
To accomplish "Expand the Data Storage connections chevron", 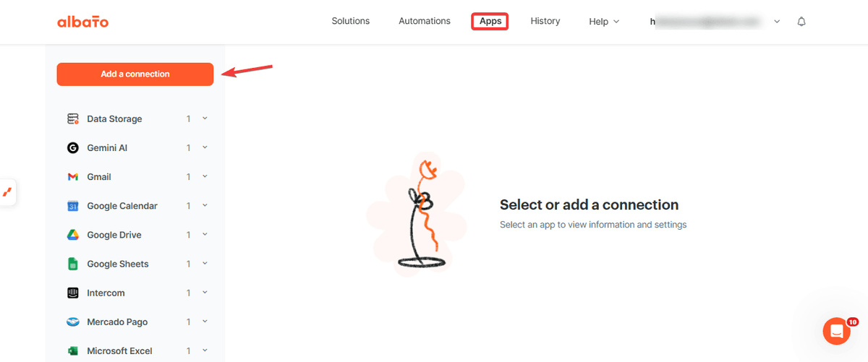I will 205,118.
